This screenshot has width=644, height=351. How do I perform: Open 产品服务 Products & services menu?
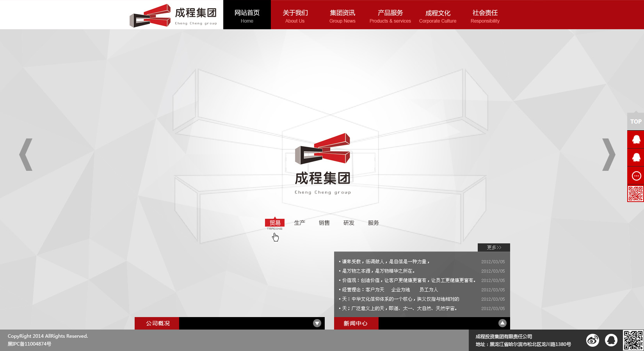(x=390, y=16)
